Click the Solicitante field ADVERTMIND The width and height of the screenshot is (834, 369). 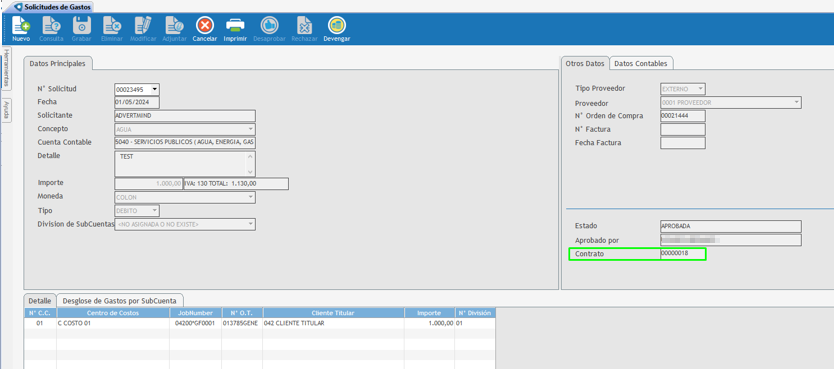(185, 116)
